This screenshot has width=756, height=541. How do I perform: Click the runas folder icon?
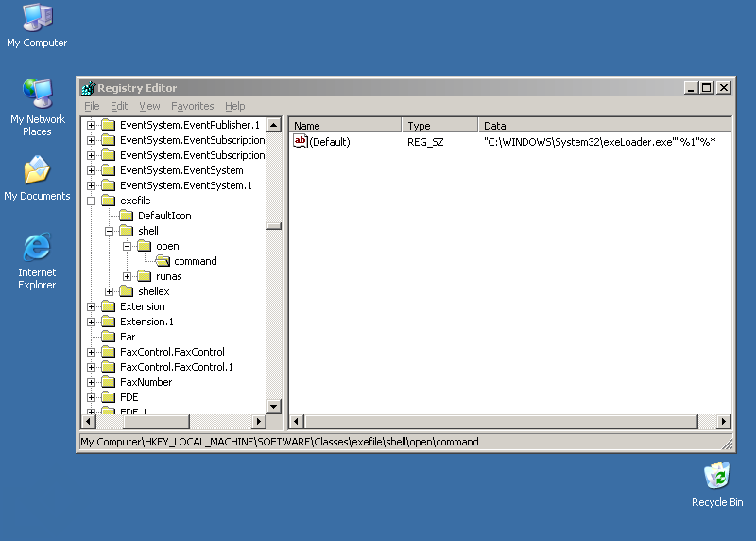[x=145, y=276]
